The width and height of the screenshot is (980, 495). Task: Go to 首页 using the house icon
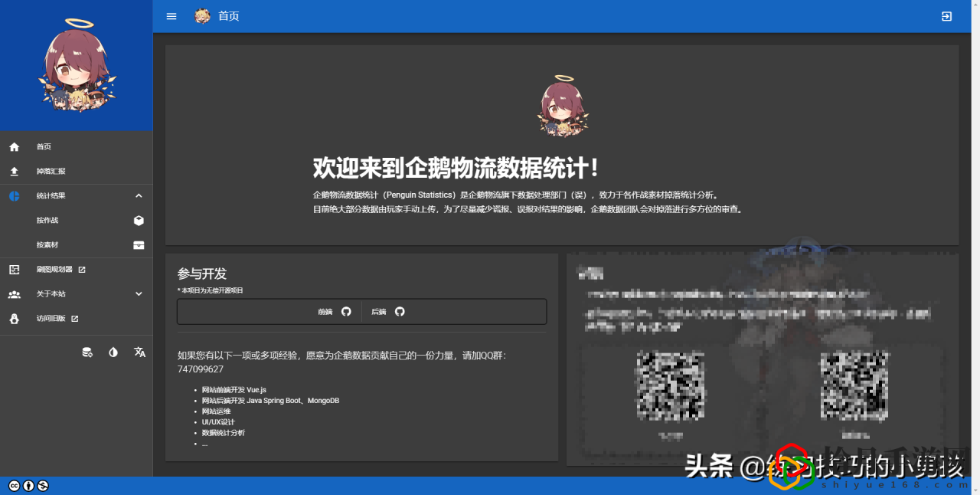(x=14, y=146)
